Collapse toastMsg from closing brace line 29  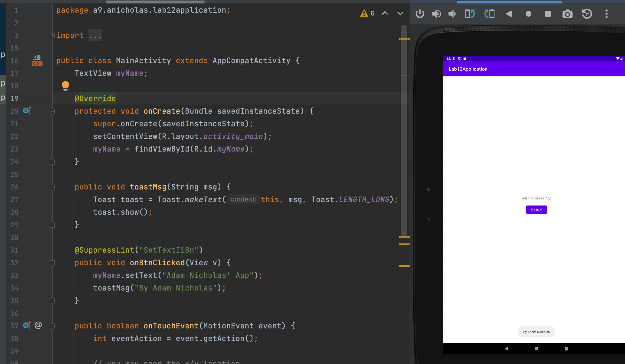52,224
